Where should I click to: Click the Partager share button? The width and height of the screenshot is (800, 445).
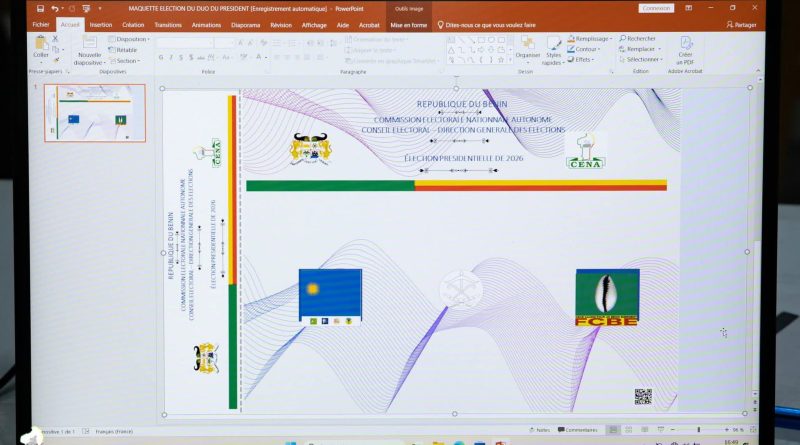pos(742,24)
